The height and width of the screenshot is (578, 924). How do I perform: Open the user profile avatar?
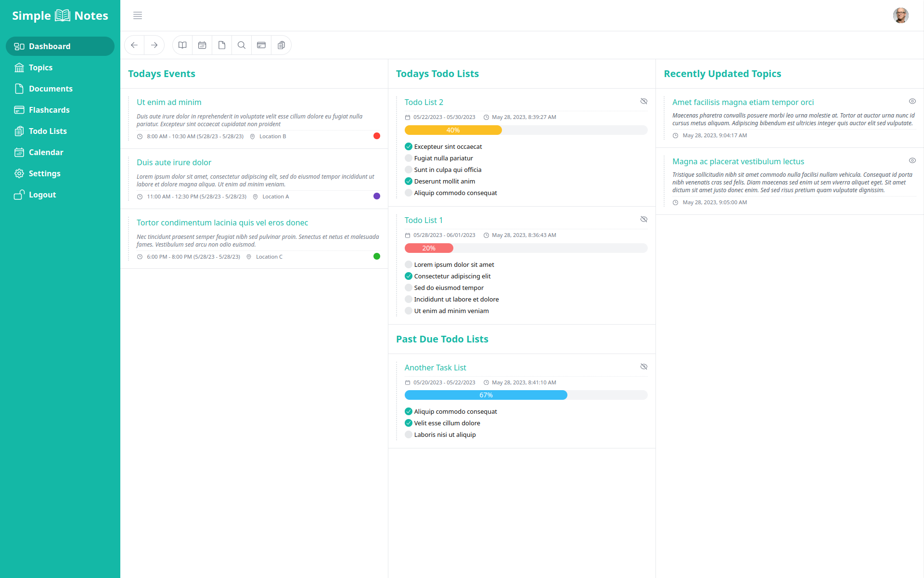click(900, 15)
